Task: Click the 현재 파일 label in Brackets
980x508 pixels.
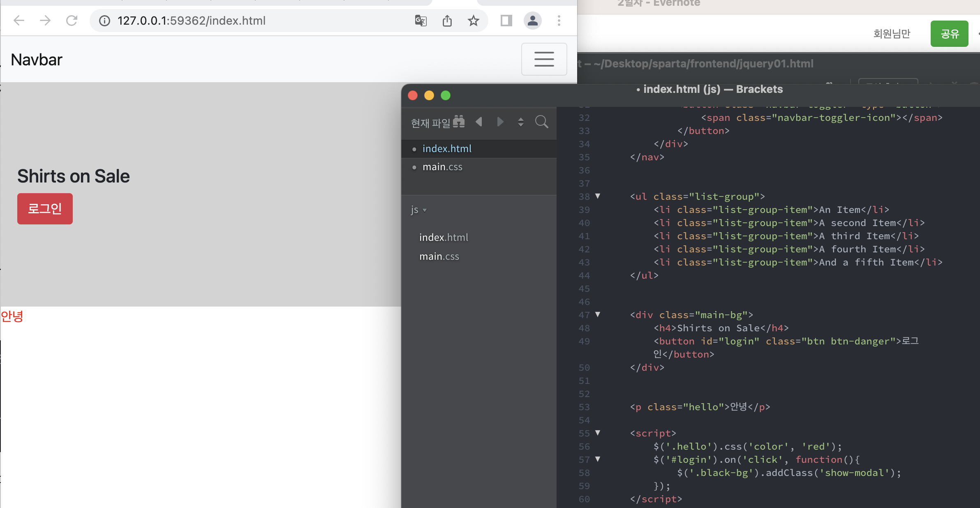Action: click(x=431, y=123)
